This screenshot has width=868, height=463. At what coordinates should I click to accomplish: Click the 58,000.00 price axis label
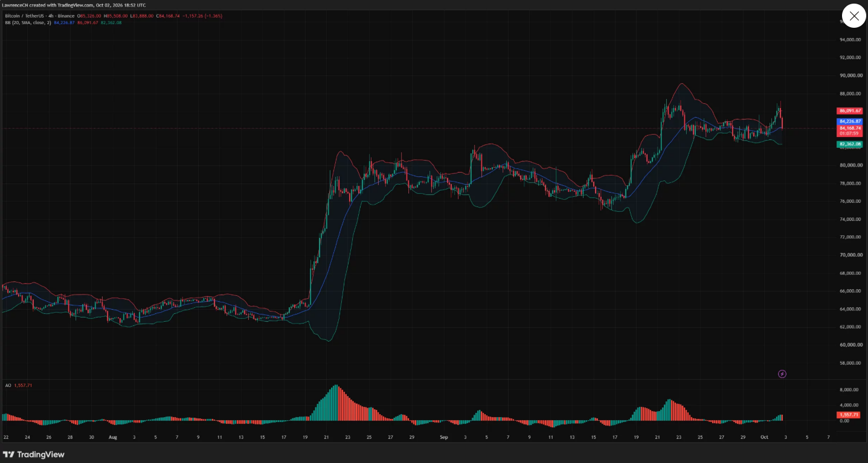coord(850,363)
